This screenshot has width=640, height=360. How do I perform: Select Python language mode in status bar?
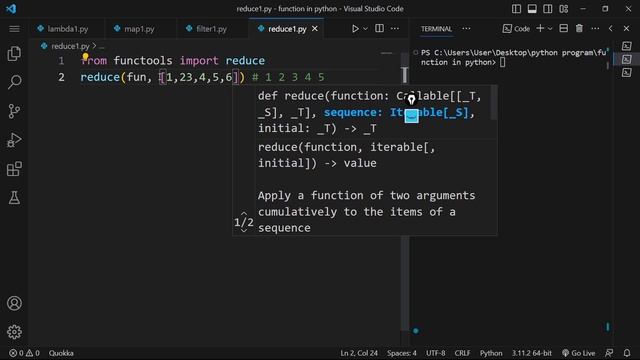click(x=491, y=353)
